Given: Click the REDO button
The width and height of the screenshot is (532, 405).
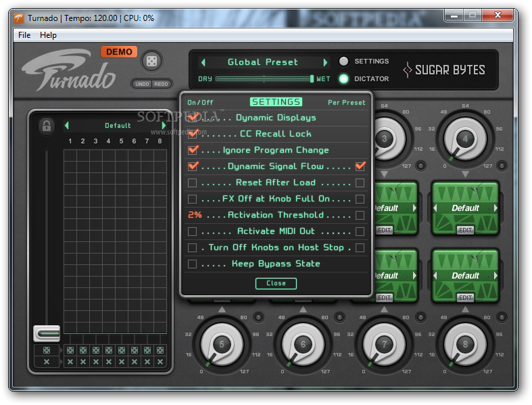Looking at the screenshot, I should 161,85.
